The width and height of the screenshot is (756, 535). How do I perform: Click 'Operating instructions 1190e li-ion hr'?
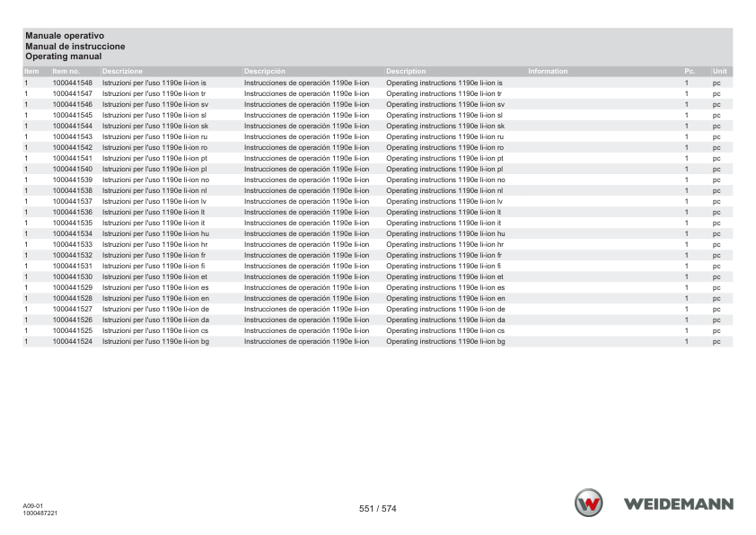[445, 244]
